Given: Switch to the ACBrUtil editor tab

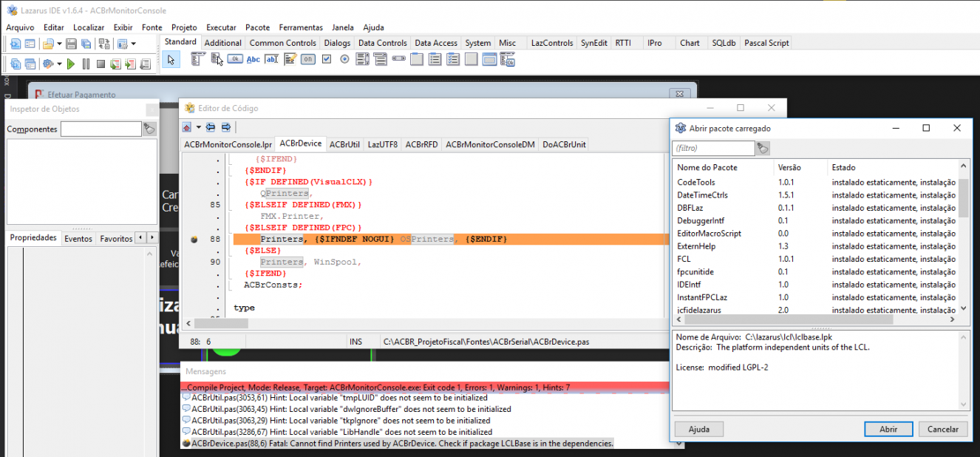Looking at the screenshot, I should [344, 144].
